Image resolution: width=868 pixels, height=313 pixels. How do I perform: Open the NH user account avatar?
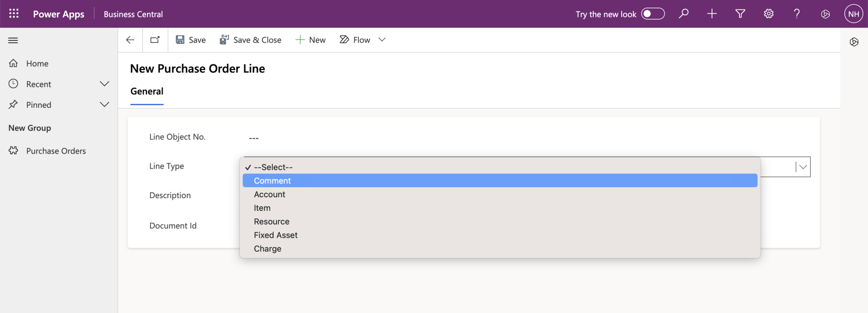pos(853,14)
